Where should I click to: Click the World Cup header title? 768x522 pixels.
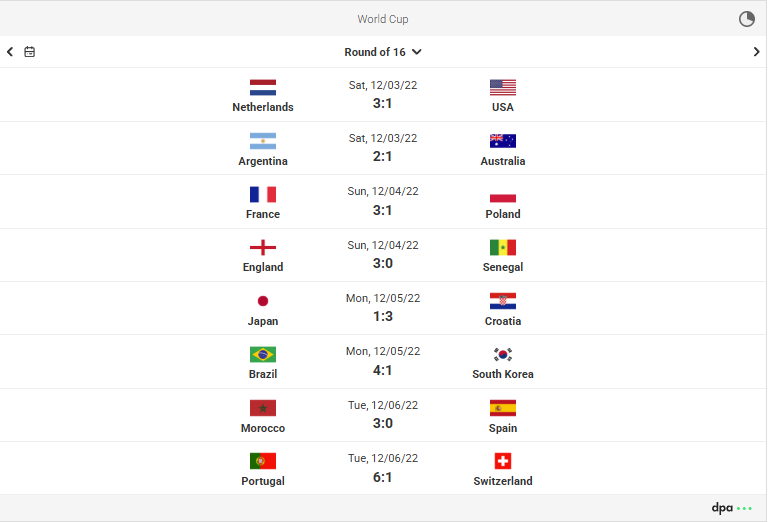point(383,19)
